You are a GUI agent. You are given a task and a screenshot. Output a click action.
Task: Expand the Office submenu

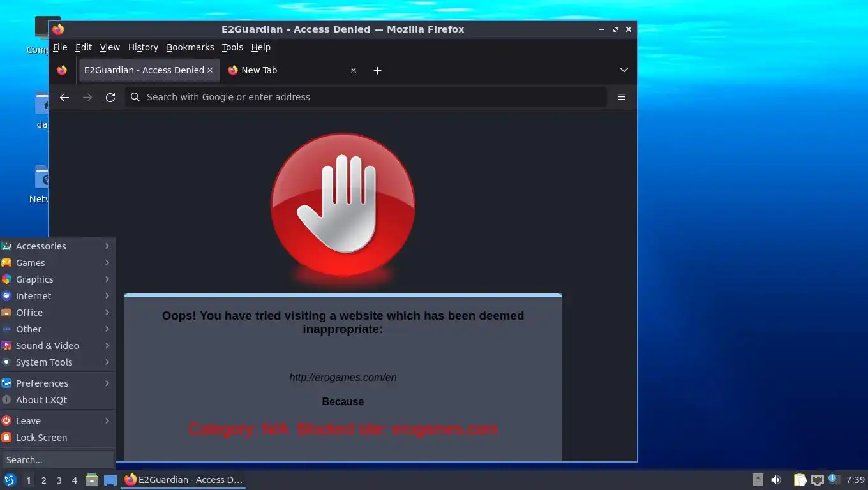(x=57, y=313)
